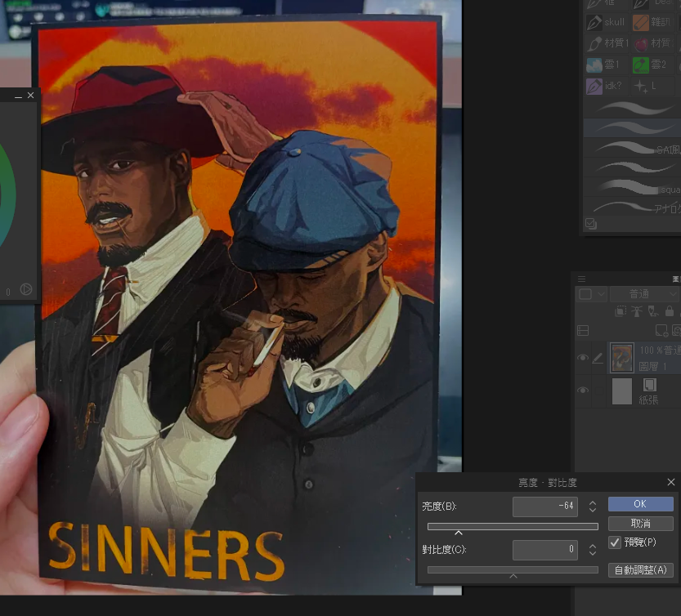The image size is (681, 616).
Task: Click the paper icon on 紙張 layer
Action: [x=650, y=385]
